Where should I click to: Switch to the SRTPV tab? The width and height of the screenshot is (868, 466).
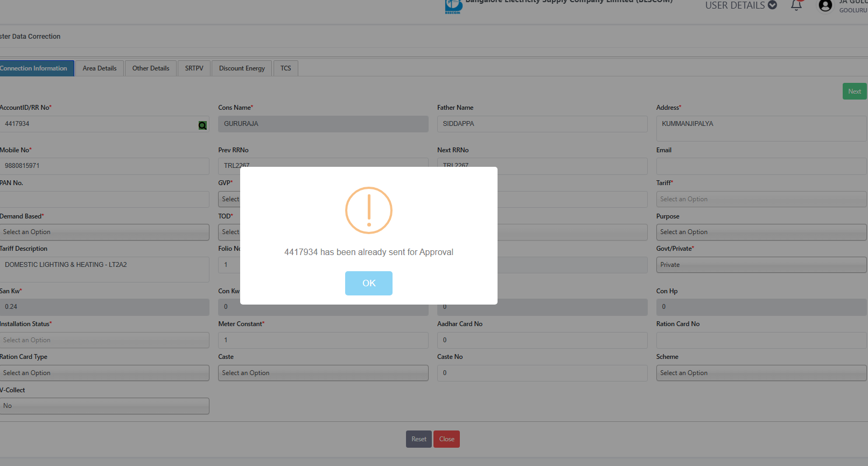pyautogui.click(x=194, y=68)
